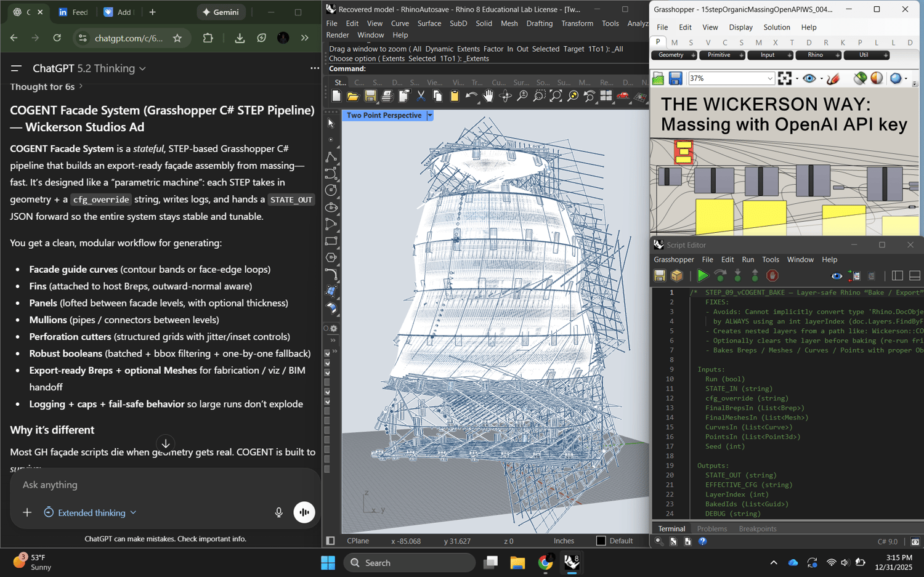Click Grasshopper's zoom extents frame icon
This screenshot has width=924, height=577.
click(785, 78)
